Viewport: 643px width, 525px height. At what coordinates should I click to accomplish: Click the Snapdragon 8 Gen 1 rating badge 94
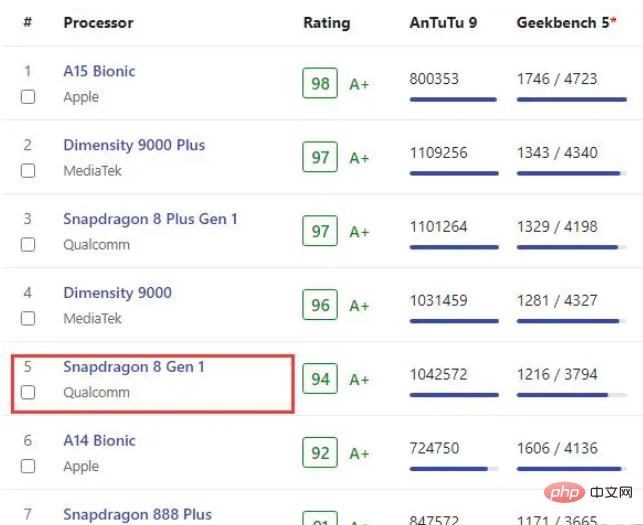[320, 380]
